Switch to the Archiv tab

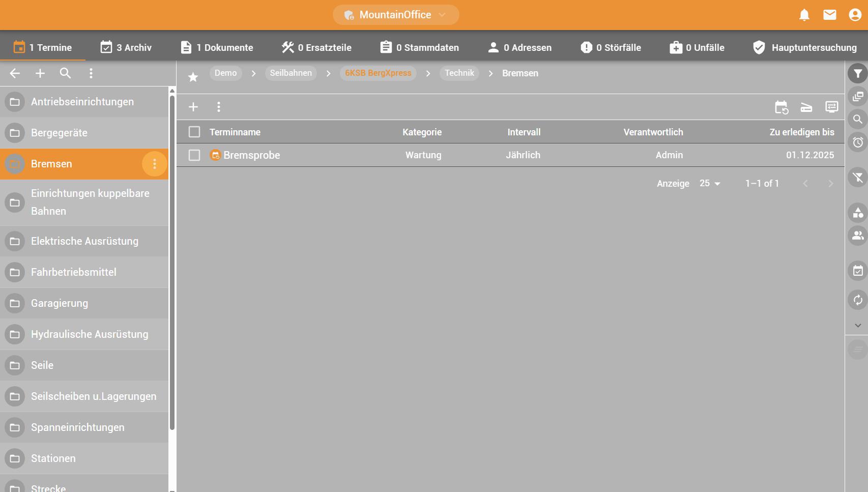click(x=126, y=47)
